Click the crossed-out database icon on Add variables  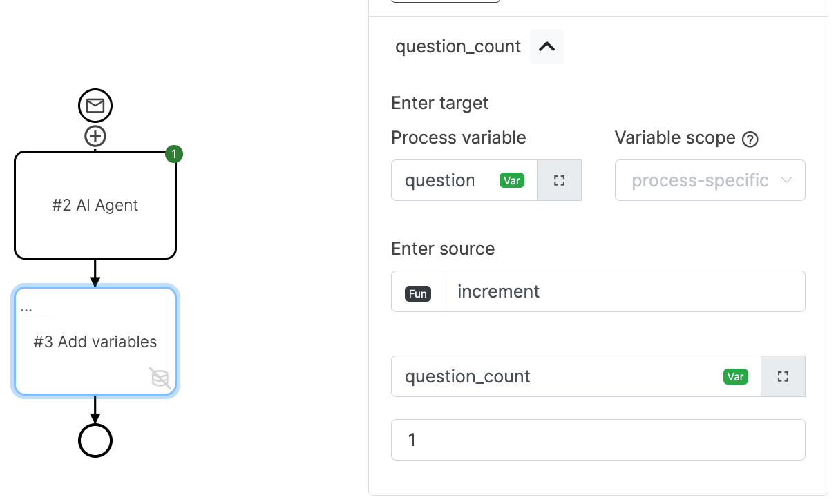coord(160,378)
